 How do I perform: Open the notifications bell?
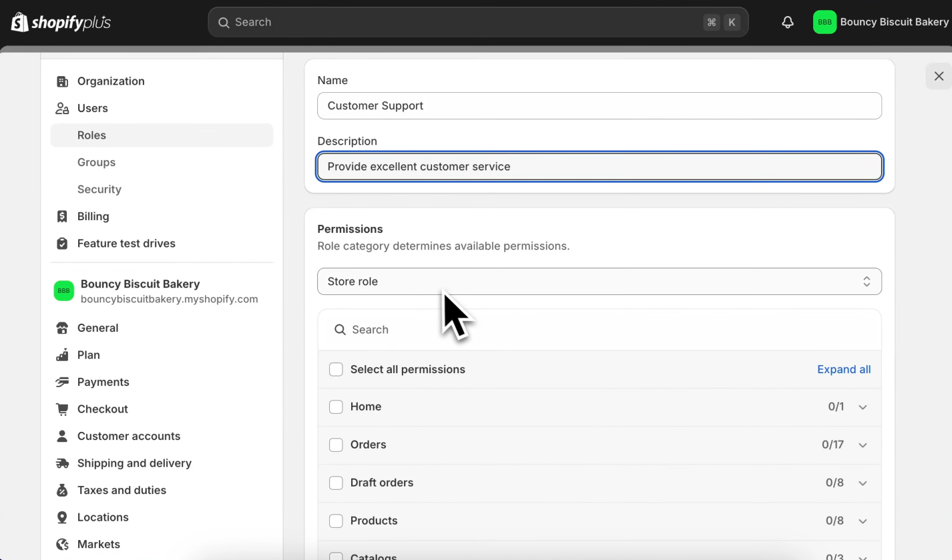pyautogui.click(x=788, y=22)
